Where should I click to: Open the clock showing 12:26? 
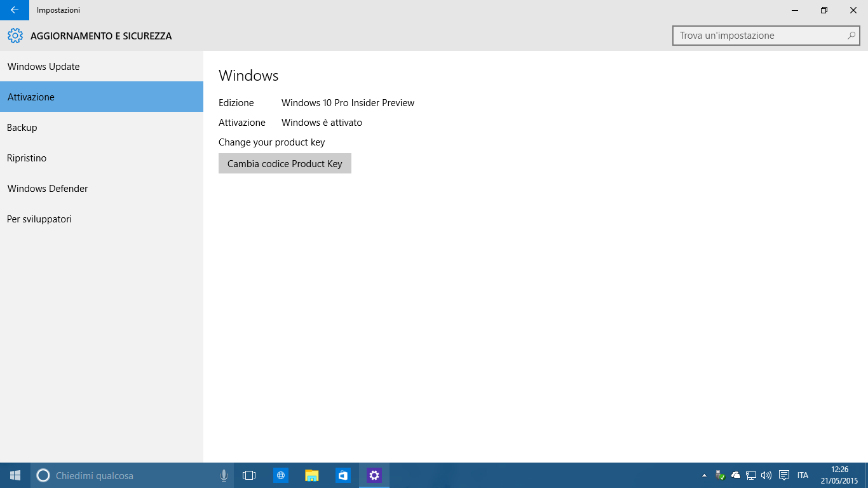(x=839, y=475)
